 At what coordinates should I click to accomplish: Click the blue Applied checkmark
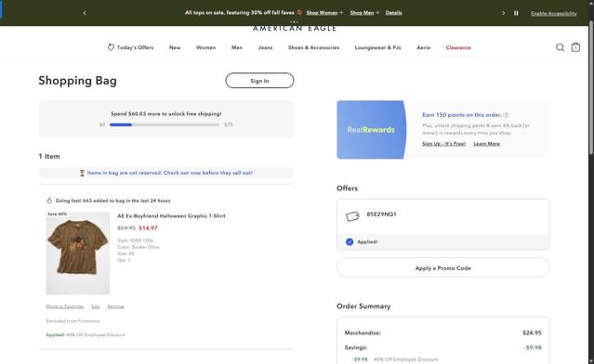(350, 241)
